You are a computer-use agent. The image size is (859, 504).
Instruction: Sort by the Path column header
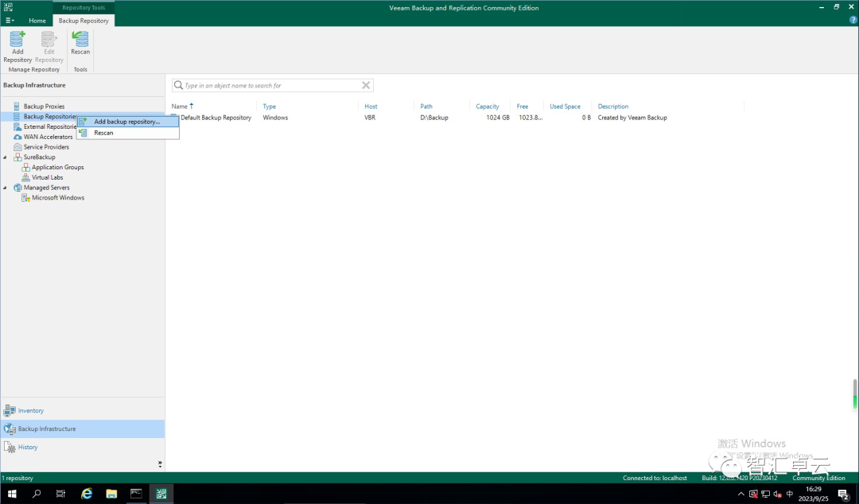426,107
